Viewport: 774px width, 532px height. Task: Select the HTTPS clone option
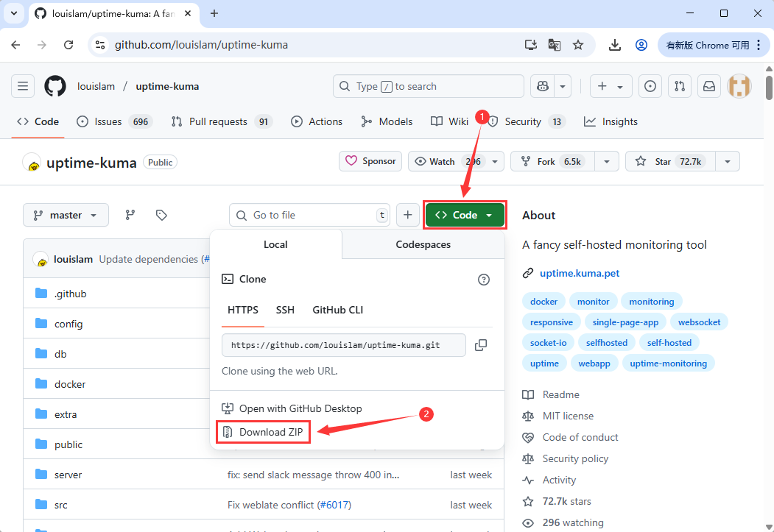click(243, 310)
